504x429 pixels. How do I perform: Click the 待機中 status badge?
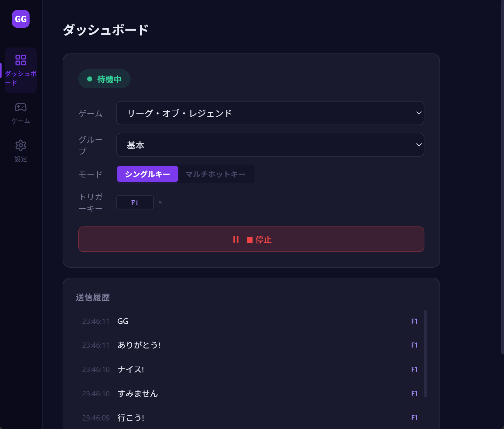(x=104, y=79)
